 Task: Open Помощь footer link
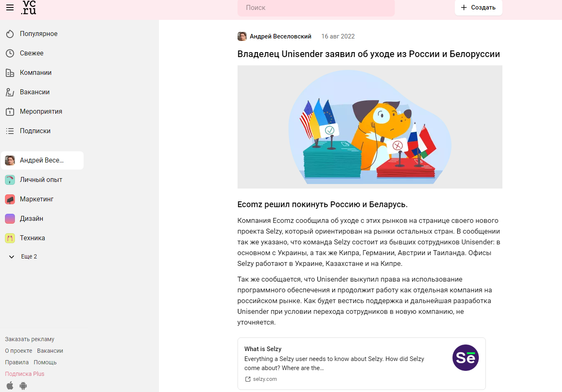(45, 362)
